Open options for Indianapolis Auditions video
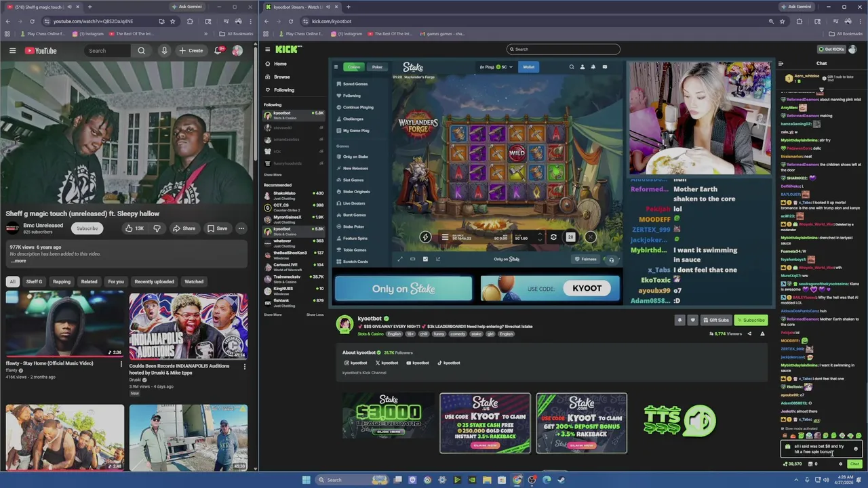The height and width of the screenshot is (488, 868). point(245,367)
